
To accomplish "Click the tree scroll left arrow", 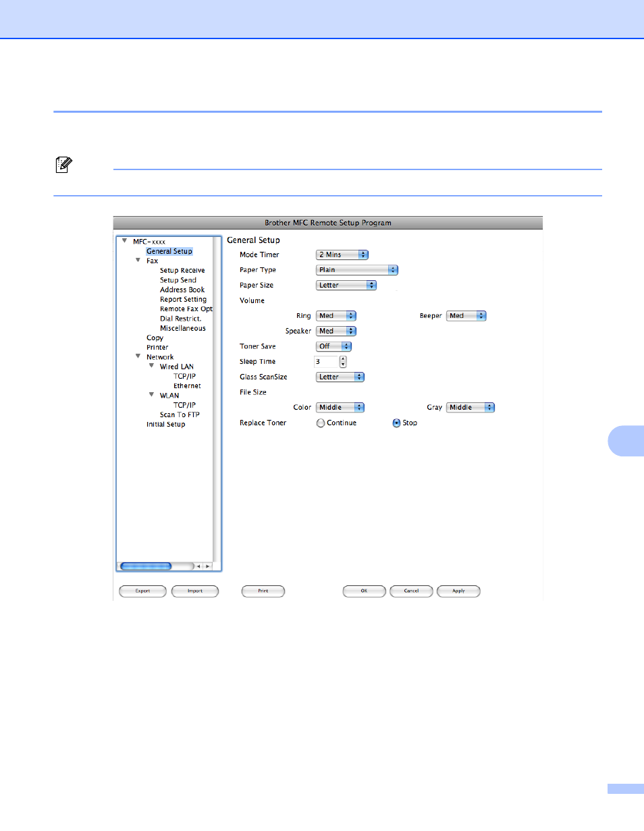I will (199, 566).
